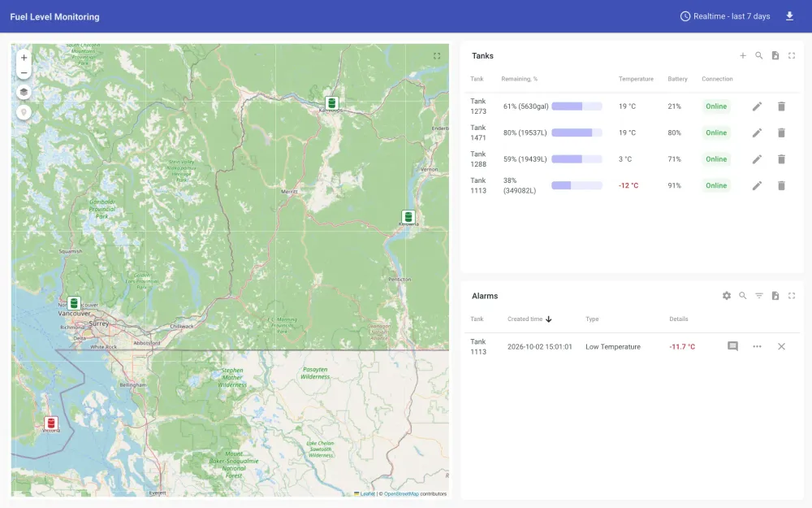This screenshot has height=508, width=812.
Task: Click the place marker map tool
Action: tap(24, 112)
